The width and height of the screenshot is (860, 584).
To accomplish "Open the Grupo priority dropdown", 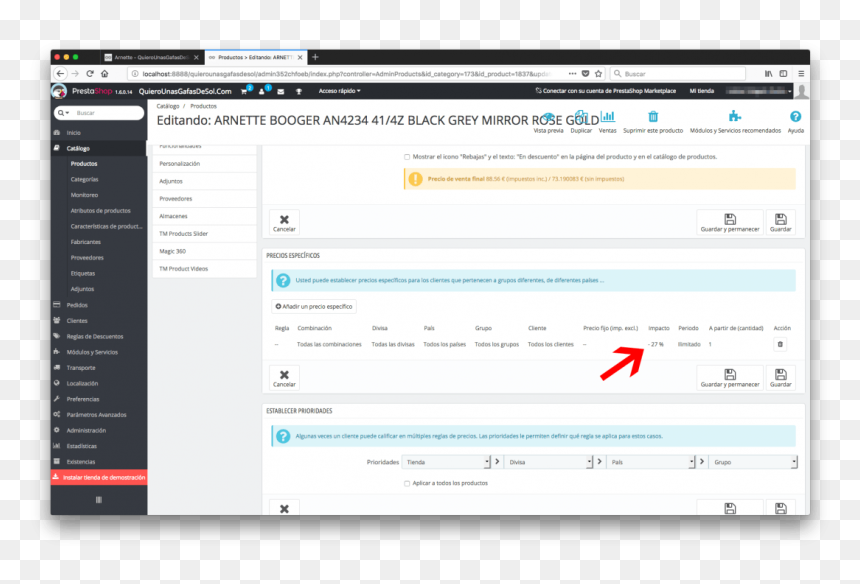I will click(x=753, y=462).
